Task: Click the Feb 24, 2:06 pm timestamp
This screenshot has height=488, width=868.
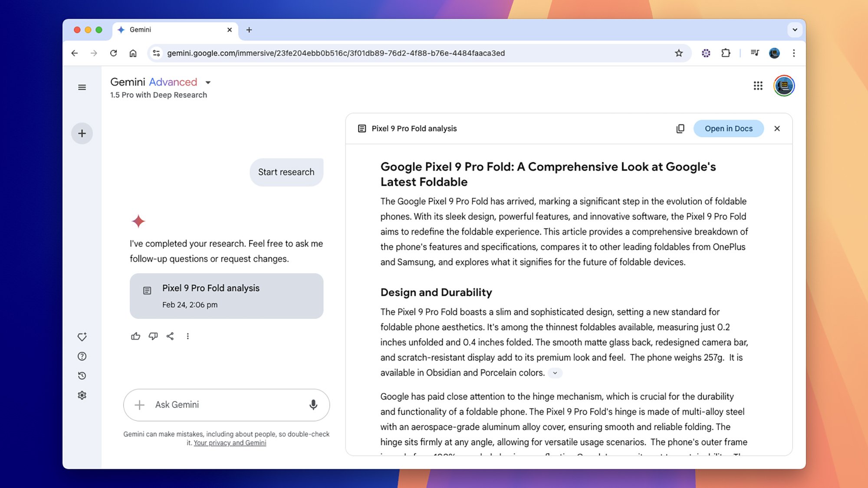Action: pyautogui.click(x=190, y=305)
